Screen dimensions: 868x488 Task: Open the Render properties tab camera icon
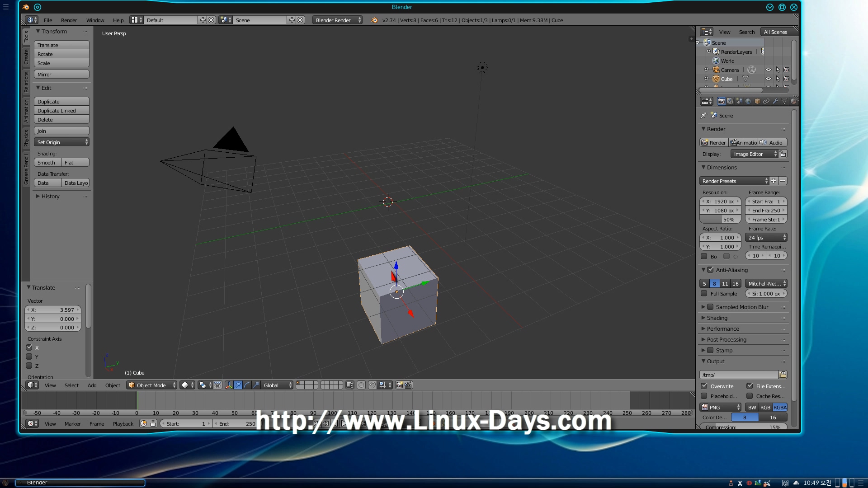tap(721, 102)
